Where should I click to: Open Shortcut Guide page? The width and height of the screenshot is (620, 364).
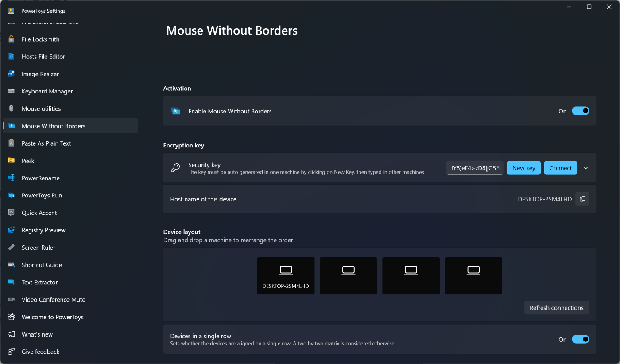coord(70,265)
